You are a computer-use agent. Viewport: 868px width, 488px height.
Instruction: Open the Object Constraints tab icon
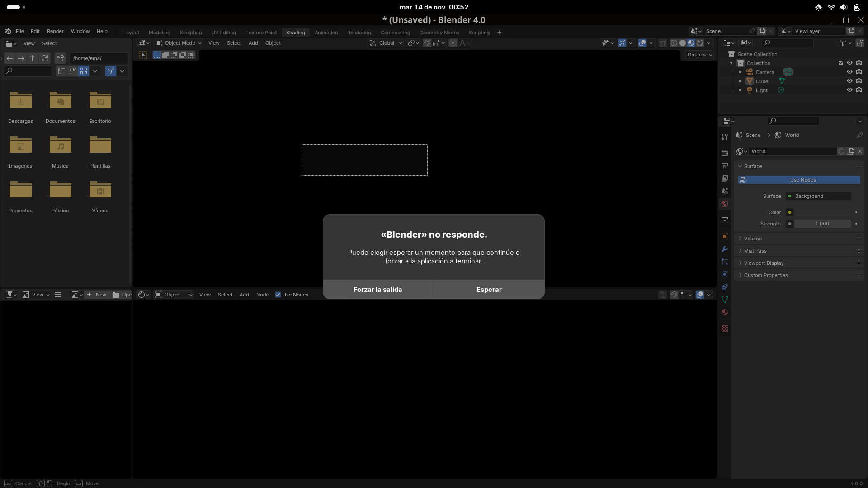[x=725, y=287]
